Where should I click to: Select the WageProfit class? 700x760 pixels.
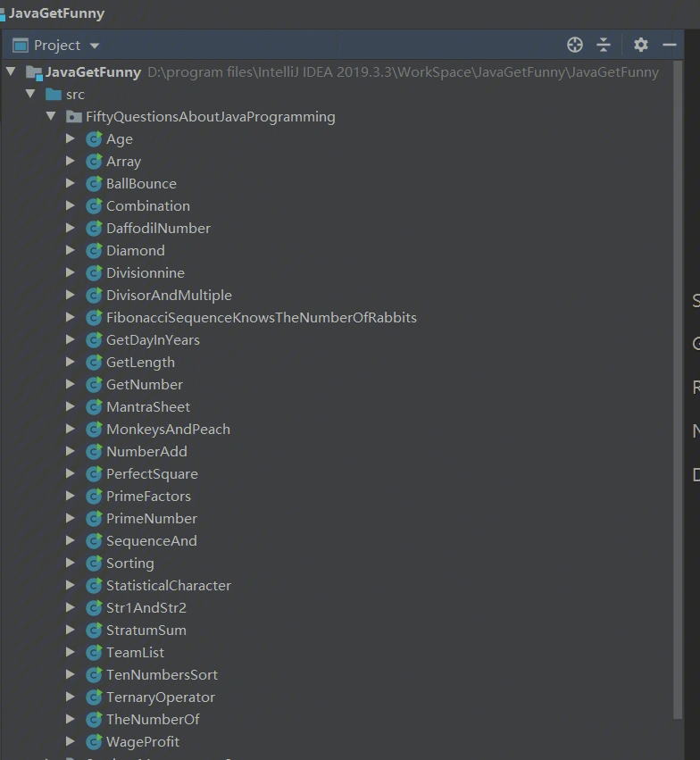(x=143, y=741)
